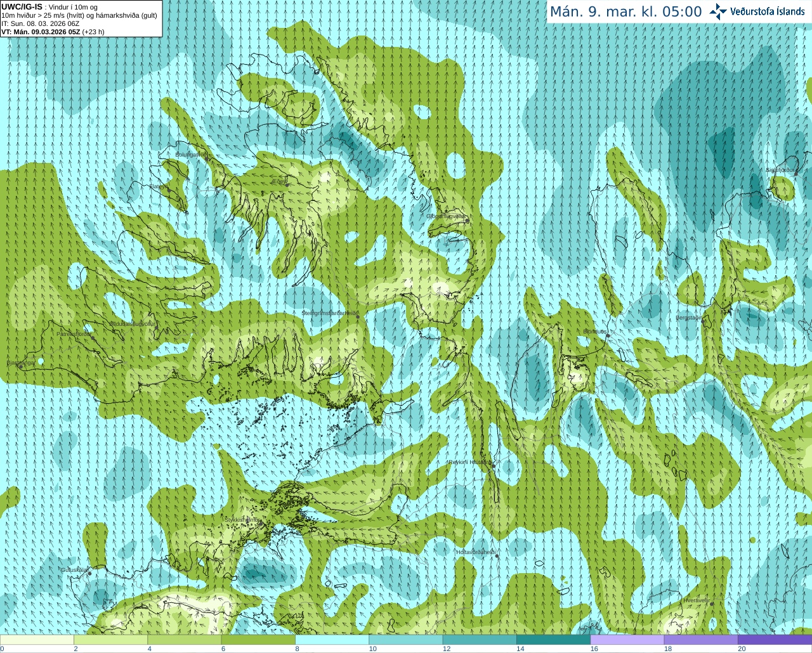Click the 14–16 m/s dark teal legend swatch
The width and height of the screenshot is (812, 653).
coord(553,640)
